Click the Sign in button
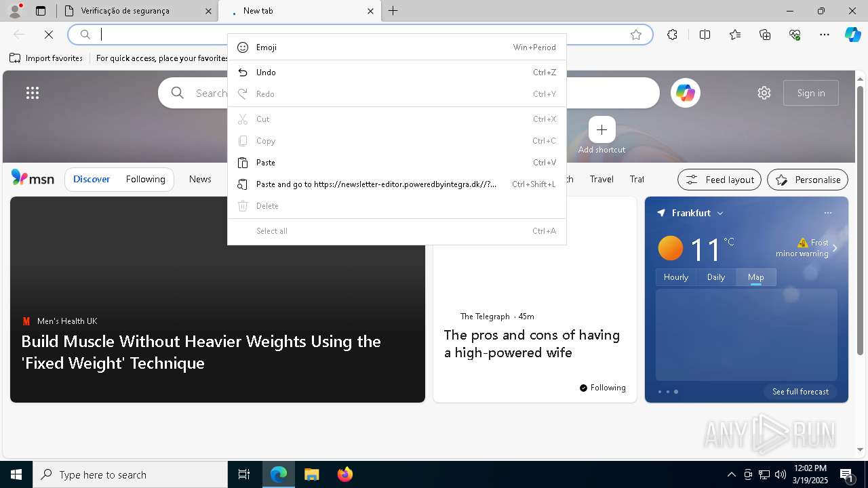The image size is (868, 488). [811, 93]
